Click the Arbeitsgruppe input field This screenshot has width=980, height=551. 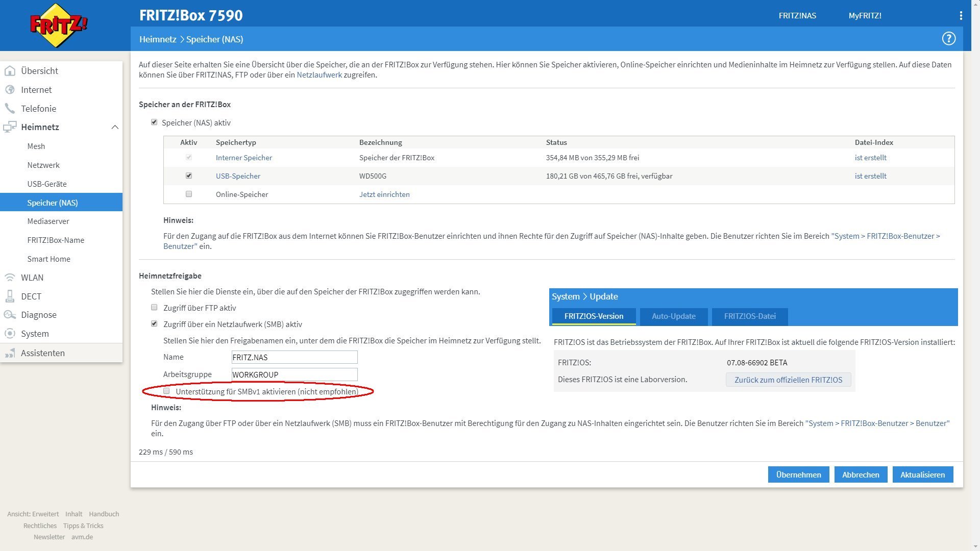tap(294, 374)
